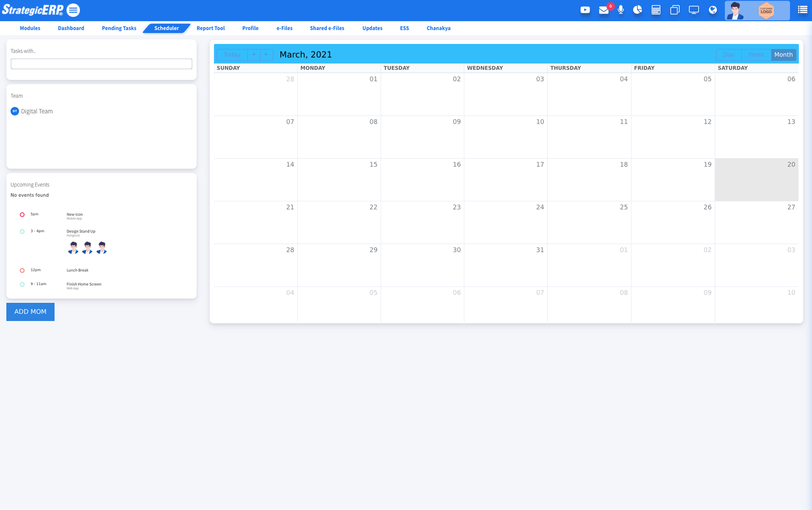This screenshot has width=812, height=510.
Task: Switch calendar to Week view
Action: 756,55
